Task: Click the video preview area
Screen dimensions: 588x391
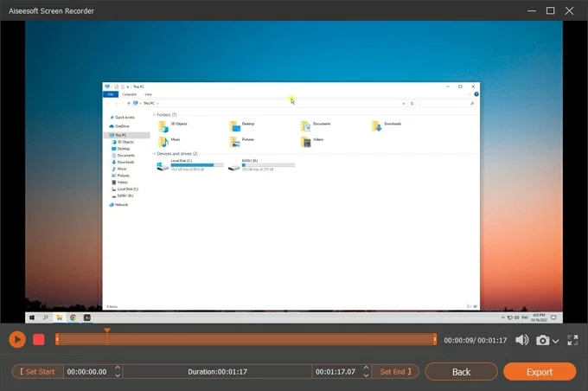Action: click(x=294, y=173)
